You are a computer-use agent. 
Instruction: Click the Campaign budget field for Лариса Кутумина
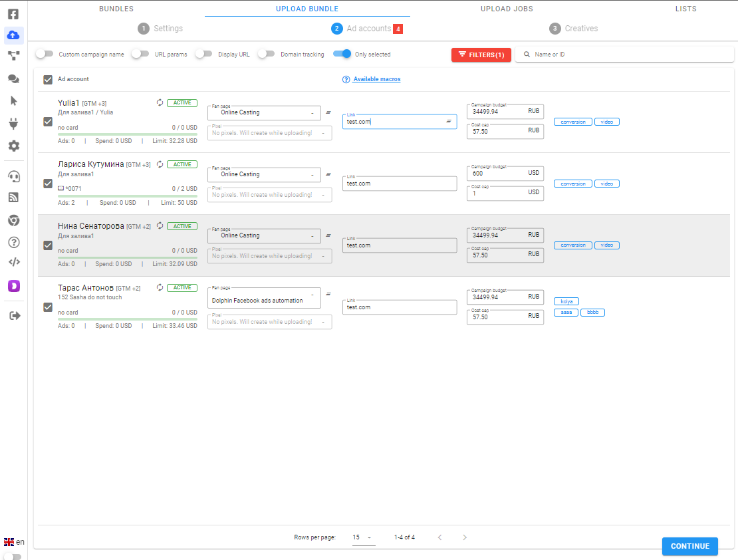[505, 173]
